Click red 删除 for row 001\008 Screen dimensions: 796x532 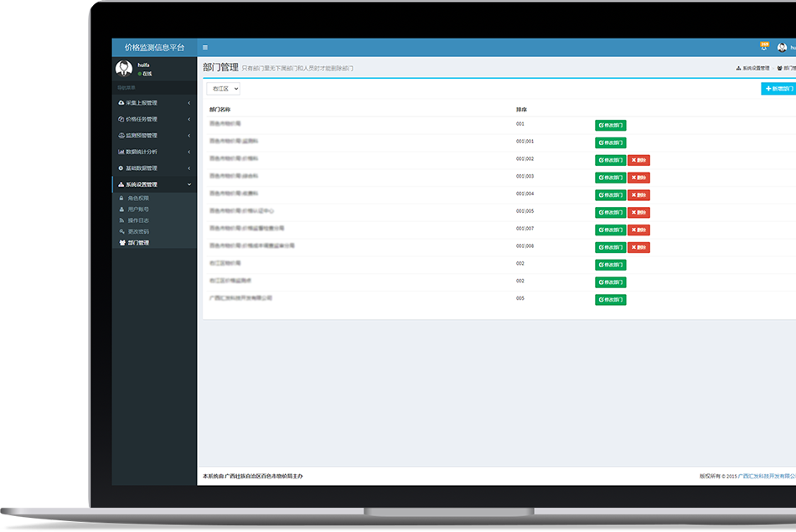pos(638,247)
